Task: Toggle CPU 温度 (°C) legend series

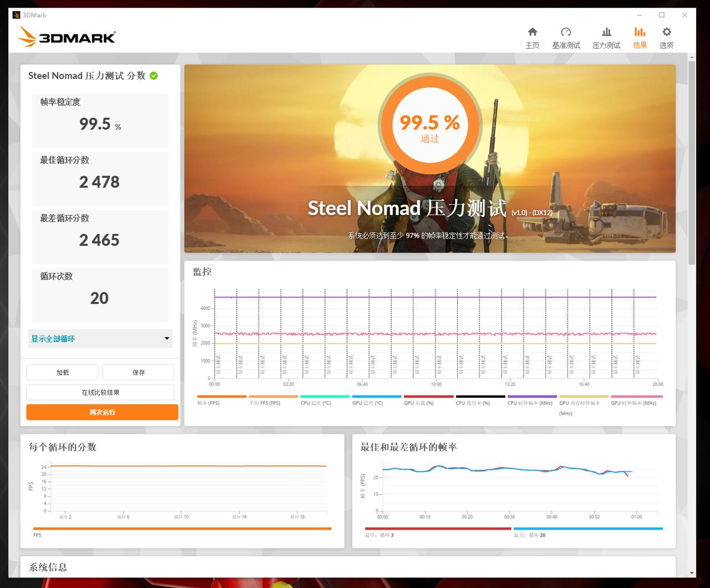Action: [324, 401]
